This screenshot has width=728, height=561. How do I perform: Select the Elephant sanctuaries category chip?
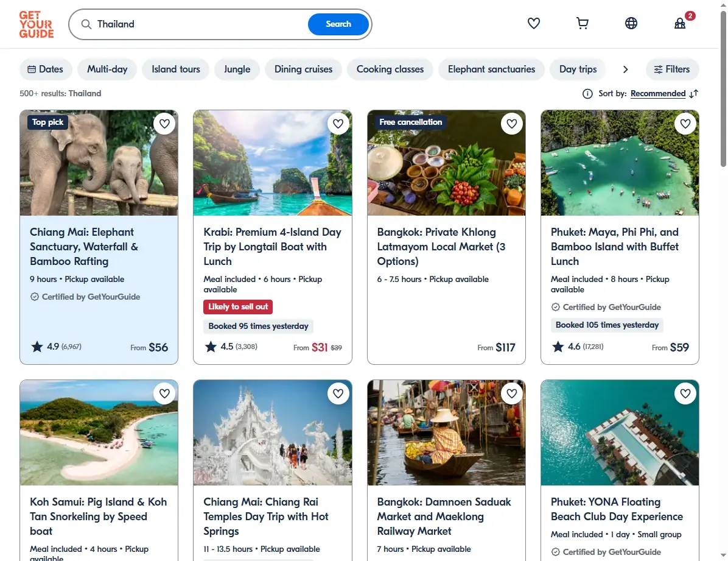point(492,69)
